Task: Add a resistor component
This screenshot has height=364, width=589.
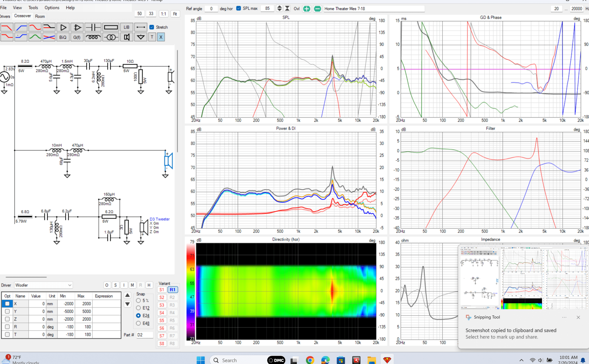Action: point(111,27)
